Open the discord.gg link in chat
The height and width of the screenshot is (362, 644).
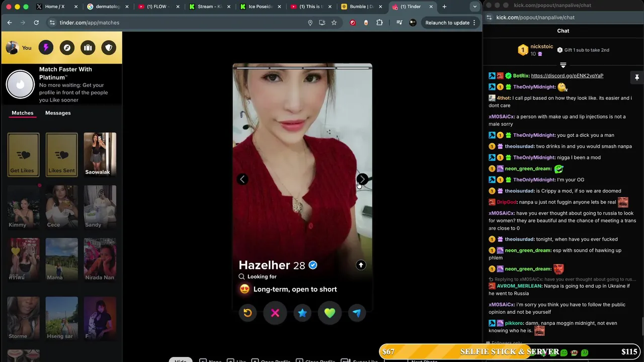click(567, 75)
